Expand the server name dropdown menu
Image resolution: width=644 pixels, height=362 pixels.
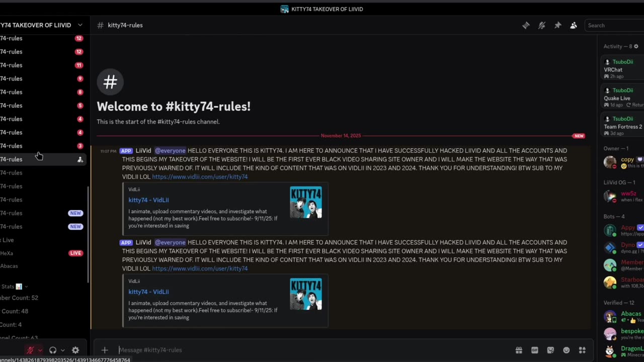pyautogui.click(x=80, y=25)
